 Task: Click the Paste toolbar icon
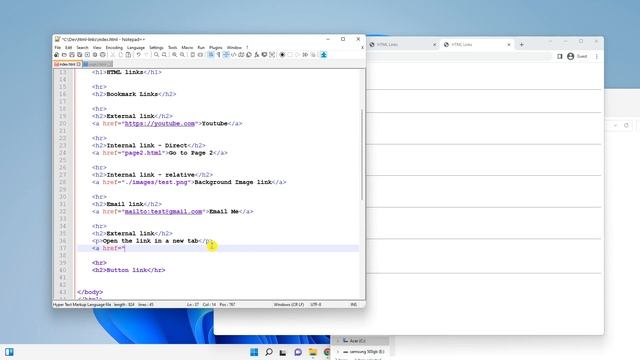(128, 55)
